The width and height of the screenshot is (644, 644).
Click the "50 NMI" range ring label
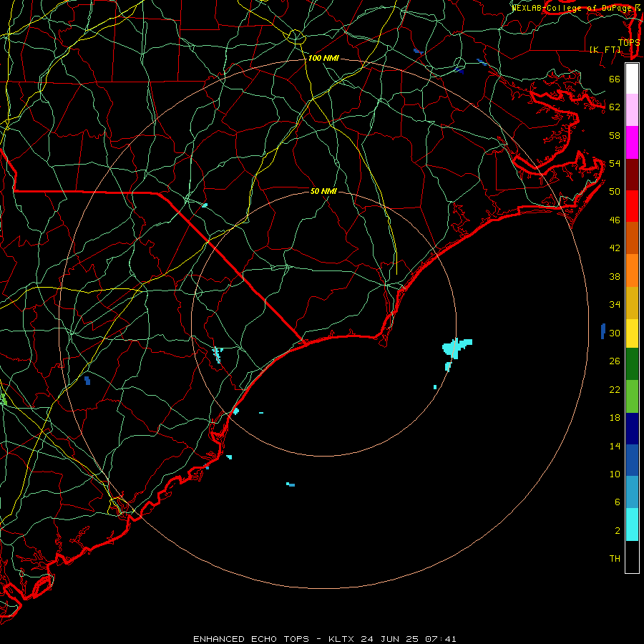[x=323, y=191]
